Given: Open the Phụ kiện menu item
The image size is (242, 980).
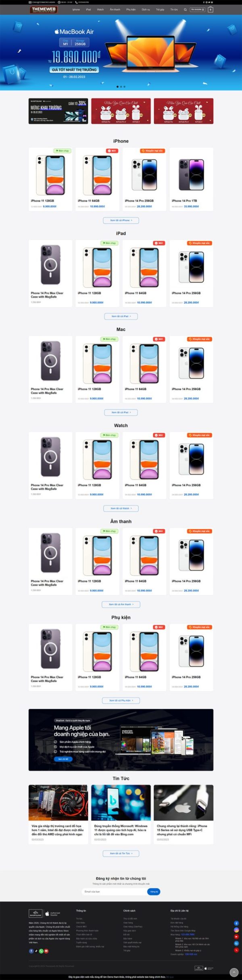Looking at the screenshot, I should coord(131,10).
